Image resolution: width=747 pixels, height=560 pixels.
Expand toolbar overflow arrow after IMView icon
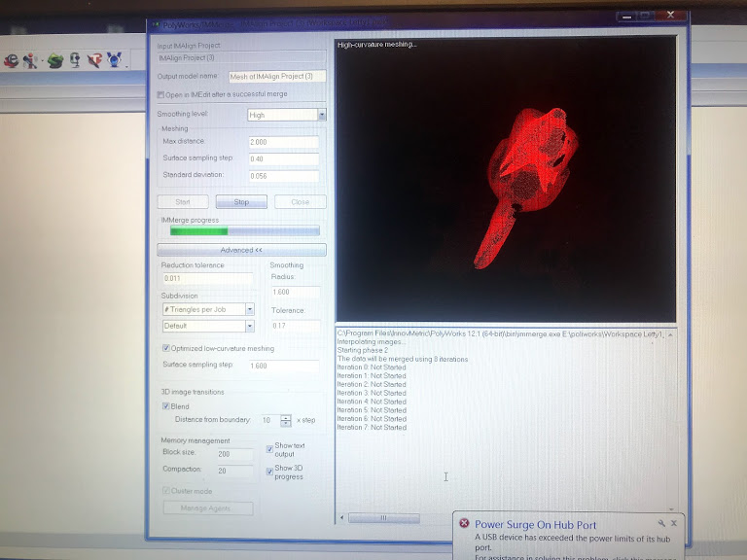pos(126,67)
